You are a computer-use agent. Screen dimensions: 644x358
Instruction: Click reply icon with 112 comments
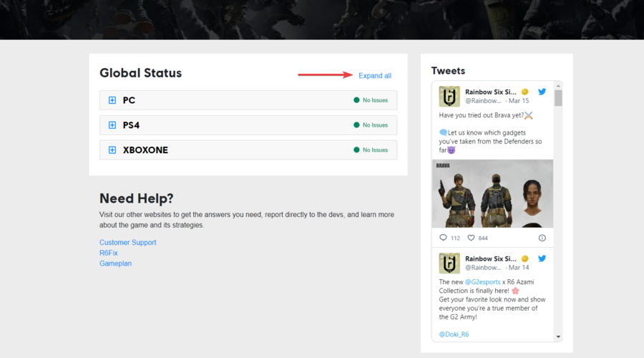443,238
